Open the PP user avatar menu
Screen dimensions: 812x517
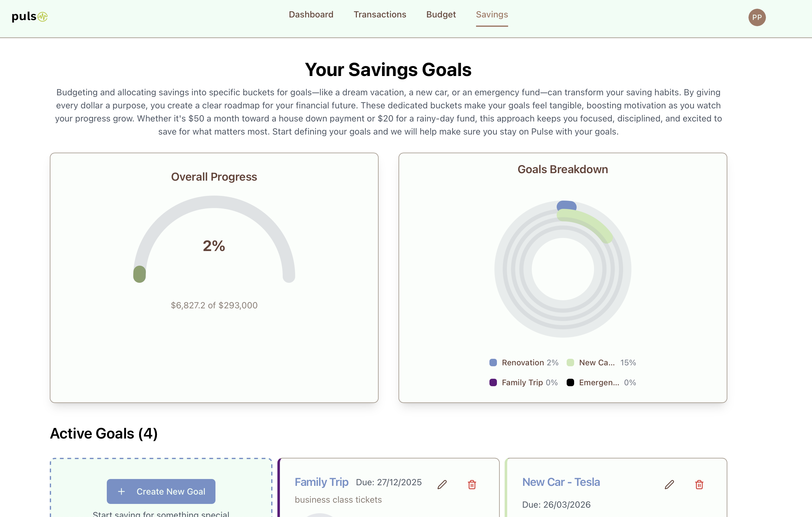757,17
